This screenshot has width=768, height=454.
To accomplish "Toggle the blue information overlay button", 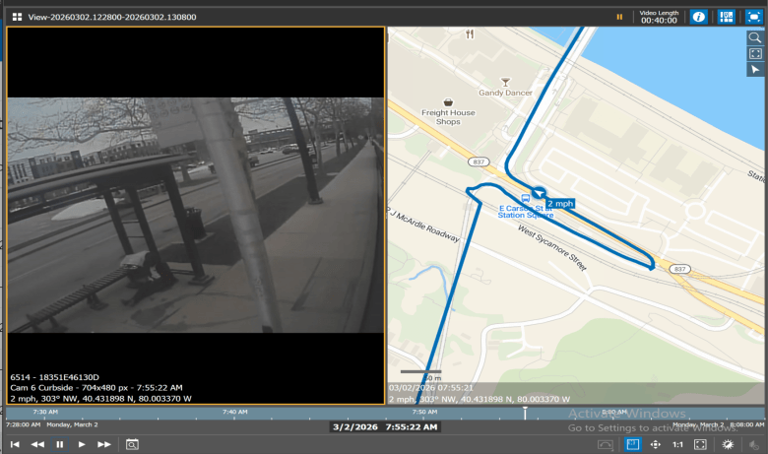I will click(x=698, y=17).
